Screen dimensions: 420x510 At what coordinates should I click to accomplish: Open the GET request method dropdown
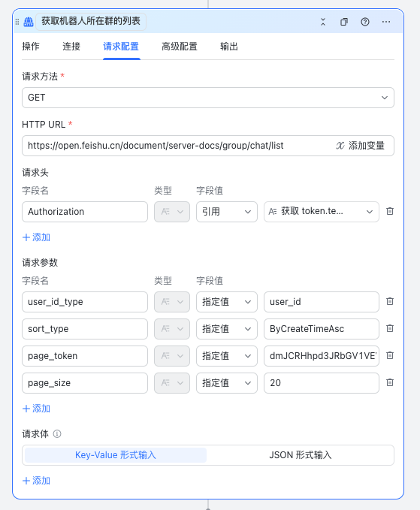(208, 98)
